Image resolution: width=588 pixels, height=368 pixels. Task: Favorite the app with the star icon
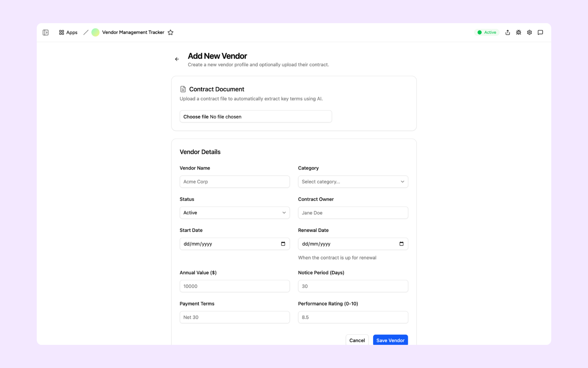(170, 32)
